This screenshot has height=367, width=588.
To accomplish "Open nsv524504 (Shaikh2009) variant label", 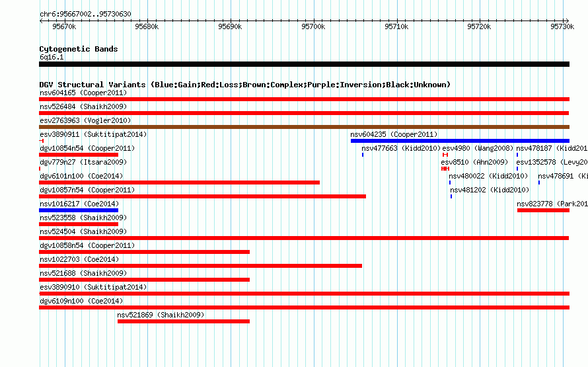I will click(83, 231).
